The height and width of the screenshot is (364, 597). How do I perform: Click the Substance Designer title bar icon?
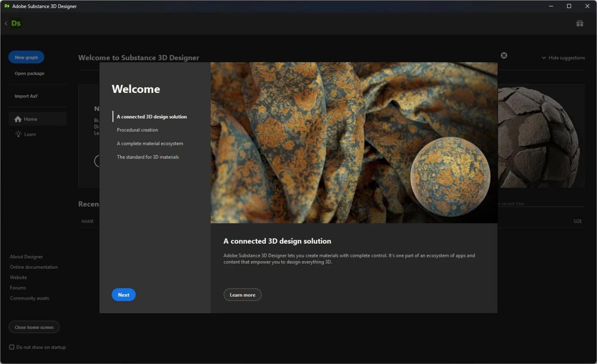click(x=7, y=6)
